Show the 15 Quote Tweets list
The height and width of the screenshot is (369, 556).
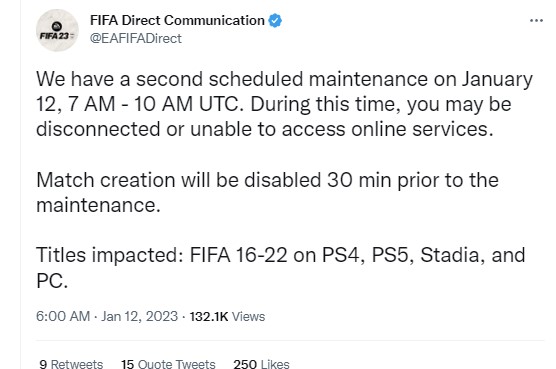tap(168, 364)
